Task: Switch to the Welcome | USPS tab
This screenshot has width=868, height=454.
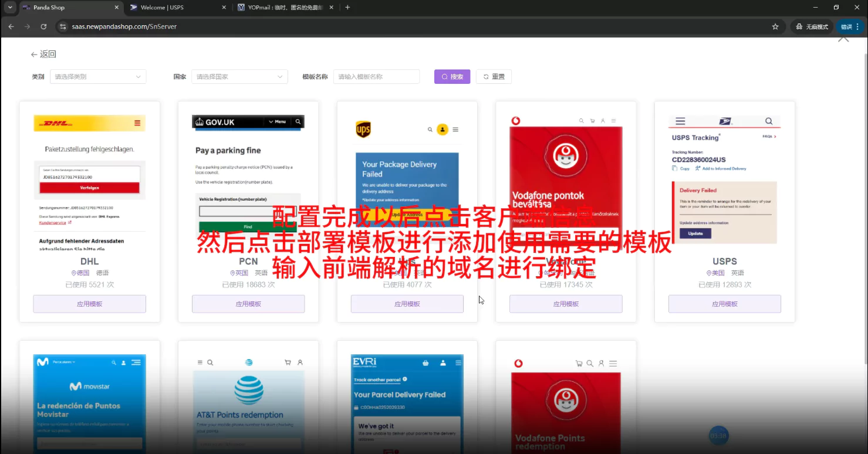Action: pyautogui.click(x=178, y=8)
